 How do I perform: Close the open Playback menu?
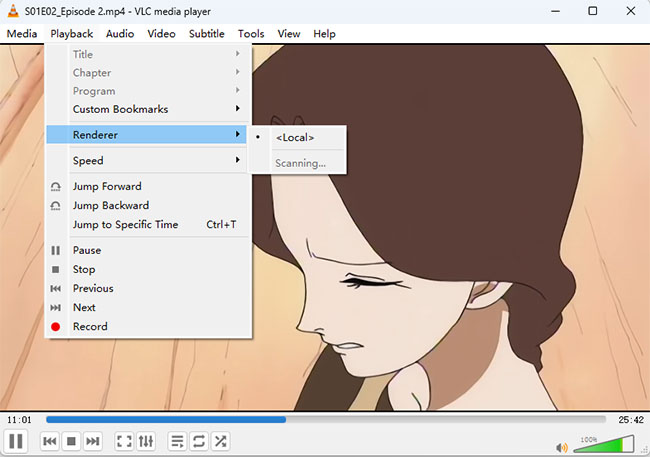[72, 34]
